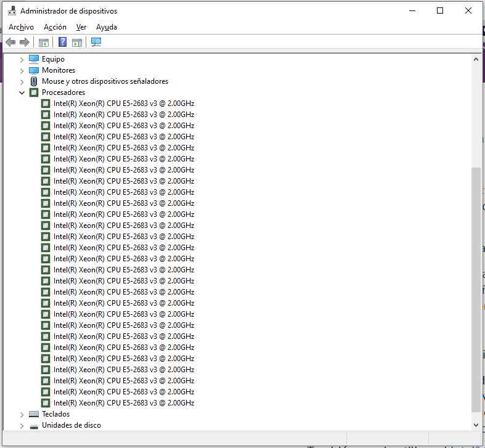Click the back arrow toolbar icon
The height and width of the screenshot is (448, 485).
(x=11, y=42)
